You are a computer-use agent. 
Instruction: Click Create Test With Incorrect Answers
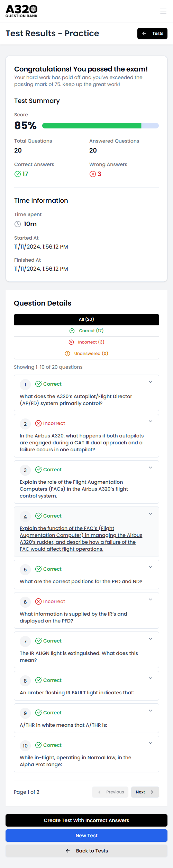click(86, 820)
